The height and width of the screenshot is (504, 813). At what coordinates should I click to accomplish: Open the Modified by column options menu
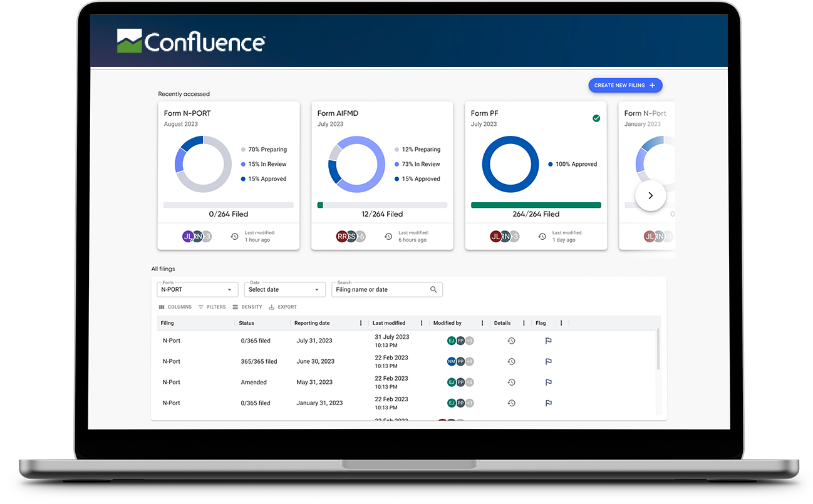tap(482, 323)
